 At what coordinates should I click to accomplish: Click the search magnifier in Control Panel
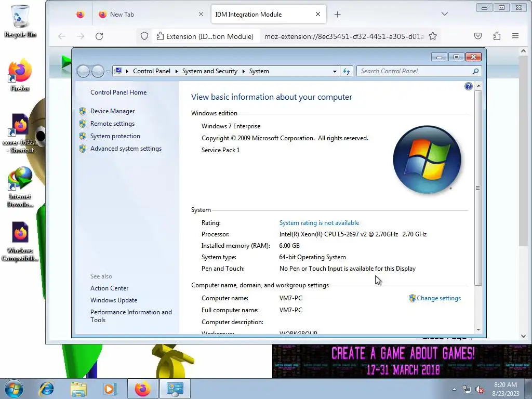click(475, 71)
